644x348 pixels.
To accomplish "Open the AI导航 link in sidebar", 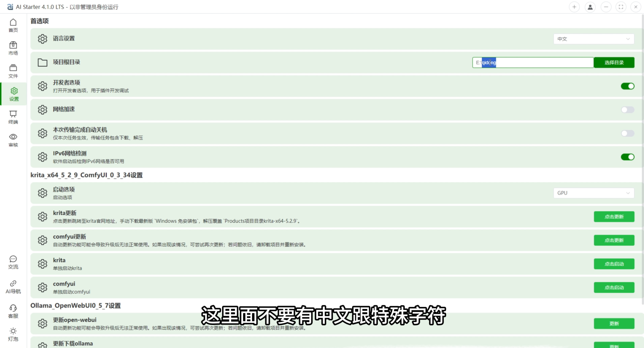I will coord(13,287).
